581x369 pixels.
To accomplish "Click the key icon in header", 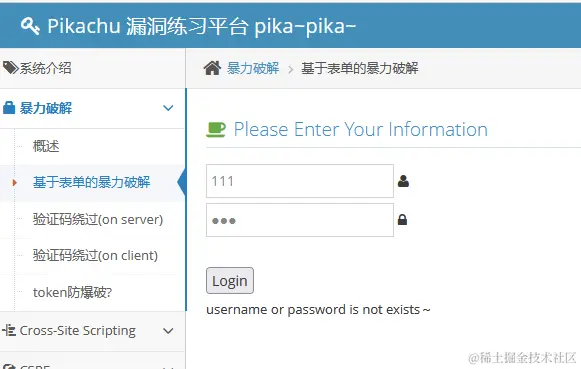I will coord(30,26).
